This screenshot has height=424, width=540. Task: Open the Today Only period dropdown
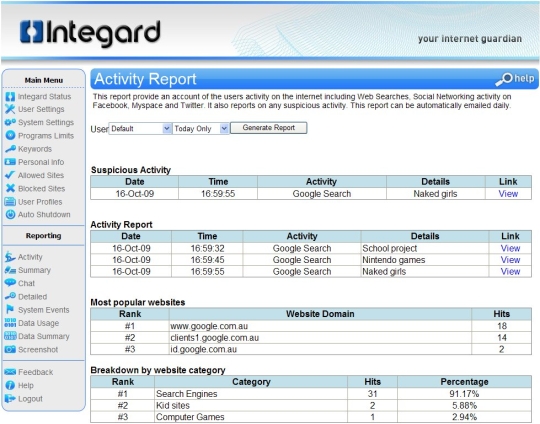click(200, 129)
